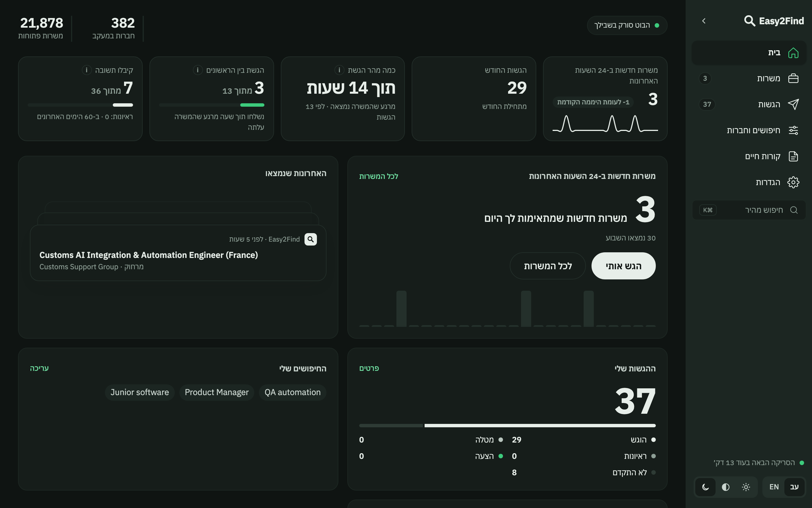Click the sparkline chart in new jobs card
Viewport: 812px width, 508px height.
[x=605, y=124]
